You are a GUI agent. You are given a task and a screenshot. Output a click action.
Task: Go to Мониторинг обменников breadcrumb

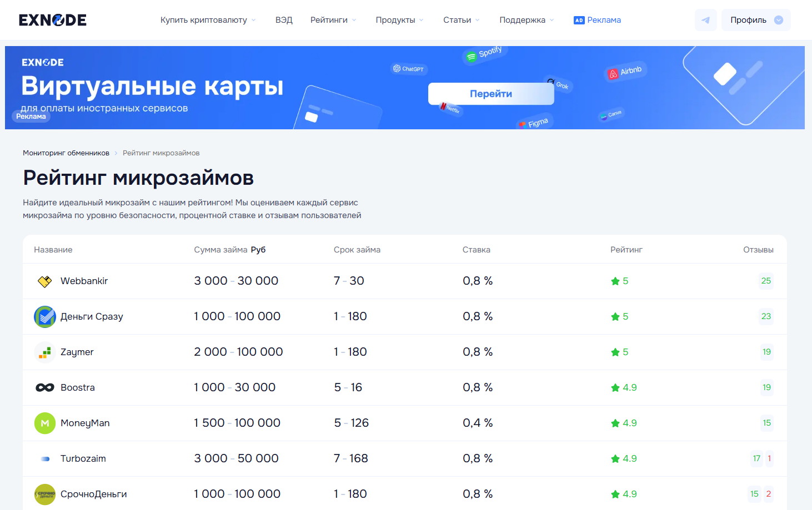(66, 153)
